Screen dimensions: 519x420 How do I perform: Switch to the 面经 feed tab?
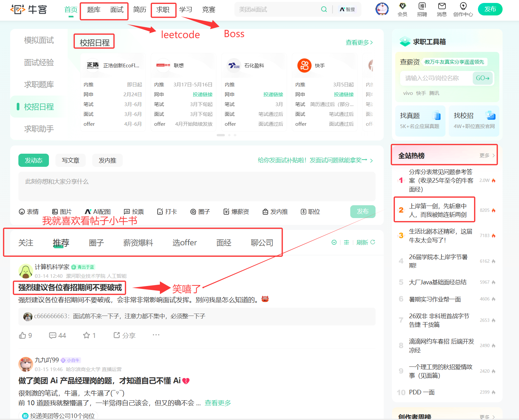[x=224, y=243]
